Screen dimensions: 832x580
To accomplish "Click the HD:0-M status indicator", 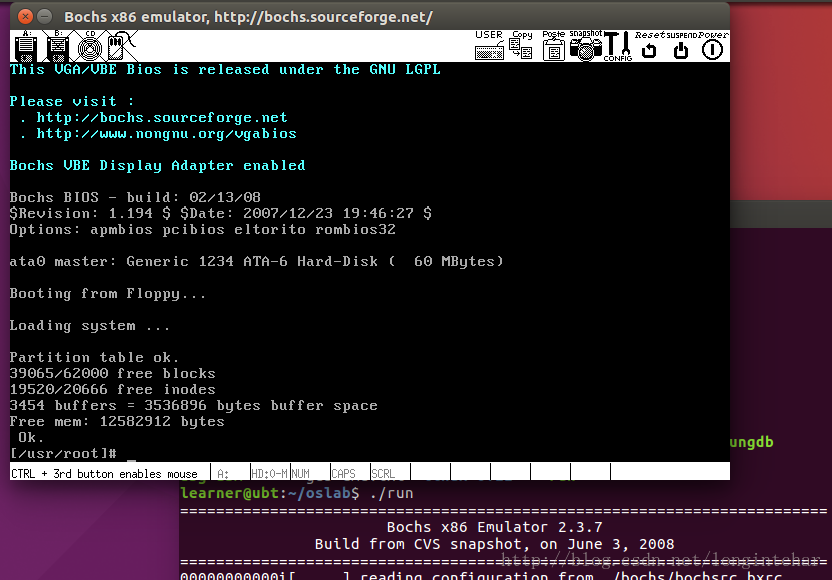I will tap(270, 473).
